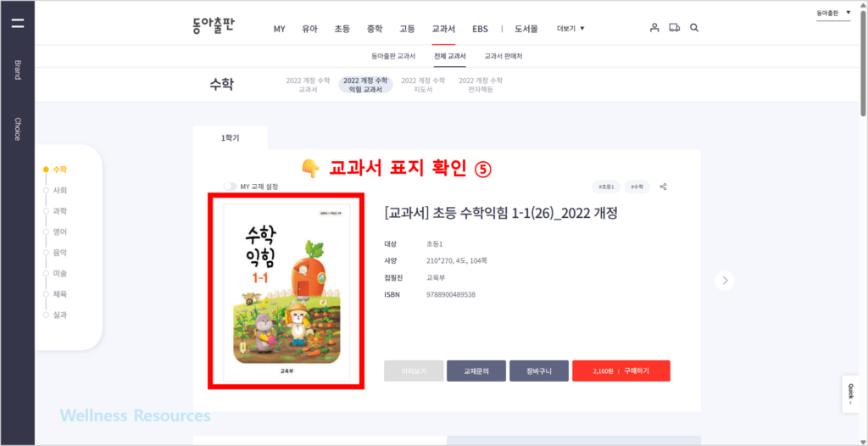
Task: Select the 2022 개정 수학 전자책등 category
Action: point(481,85)
